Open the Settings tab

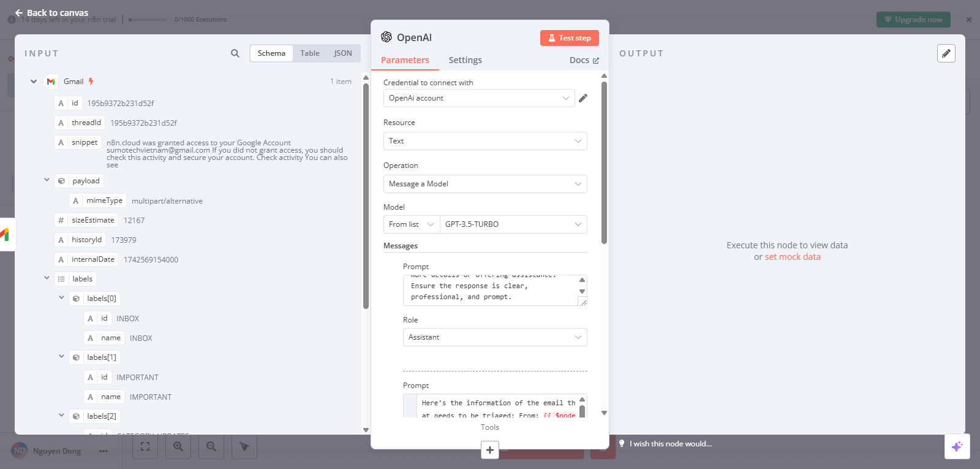pyautogui.click(x=465, y=60)
